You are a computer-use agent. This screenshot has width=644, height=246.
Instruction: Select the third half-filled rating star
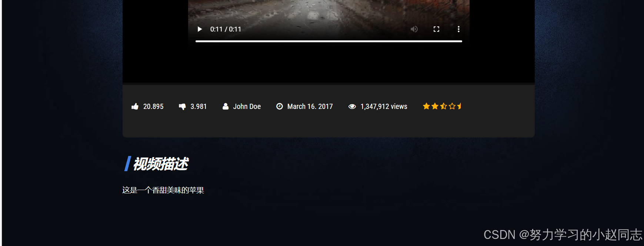pyautogui.click(x=443, y=106)
